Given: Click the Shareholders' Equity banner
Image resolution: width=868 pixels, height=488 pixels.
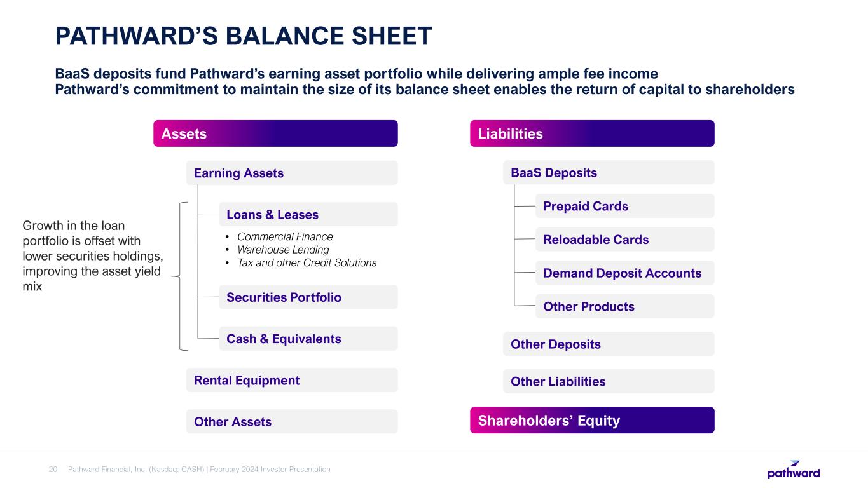Looking at the screenshot, I should click(592, 420).
